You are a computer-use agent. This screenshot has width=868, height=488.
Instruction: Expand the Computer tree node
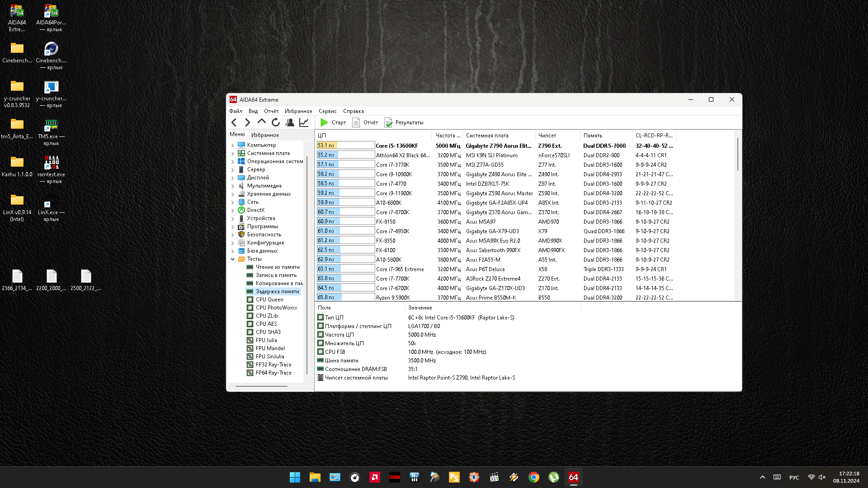[x=233, y=145]
